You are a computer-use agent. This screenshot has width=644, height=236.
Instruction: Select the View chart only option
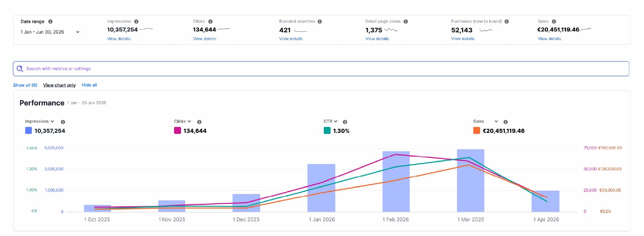tap(60, 85)
